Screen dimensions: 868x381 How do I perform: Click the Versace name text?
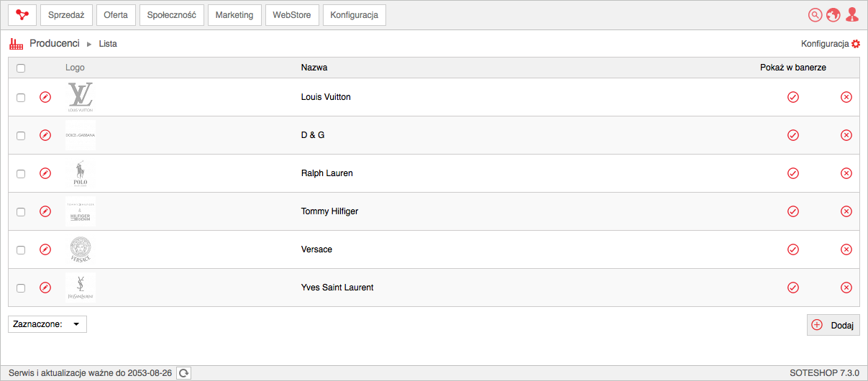(316, 249)
